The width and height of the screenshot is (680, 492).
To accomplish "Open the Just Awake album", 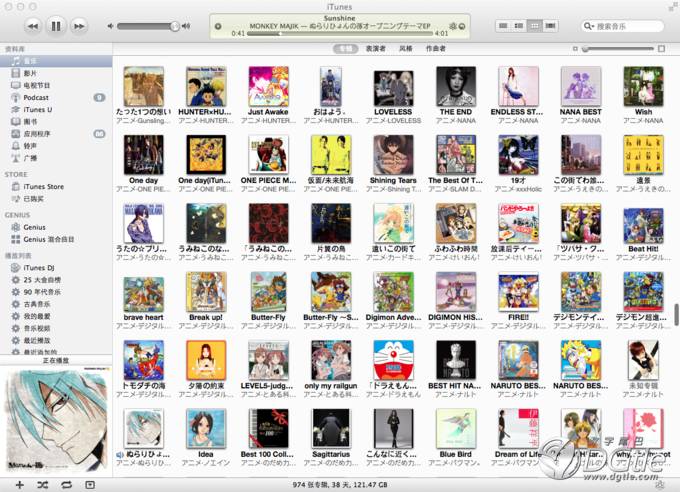I will pyautogui.click(x=268, y=86).
